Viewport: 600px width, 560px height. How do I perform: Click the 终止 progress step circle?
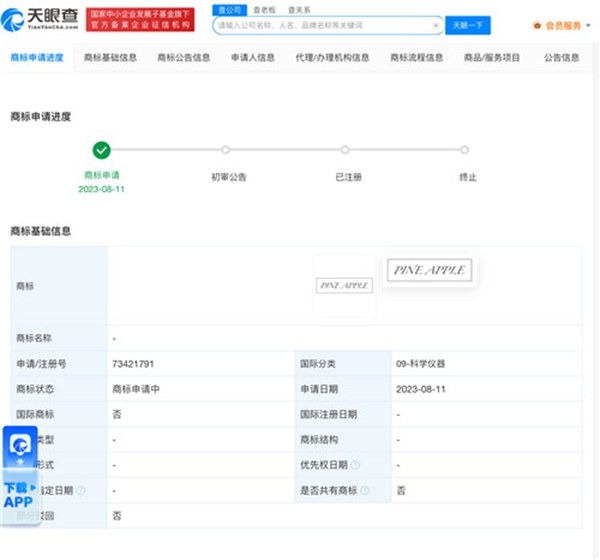click(465, 150)
